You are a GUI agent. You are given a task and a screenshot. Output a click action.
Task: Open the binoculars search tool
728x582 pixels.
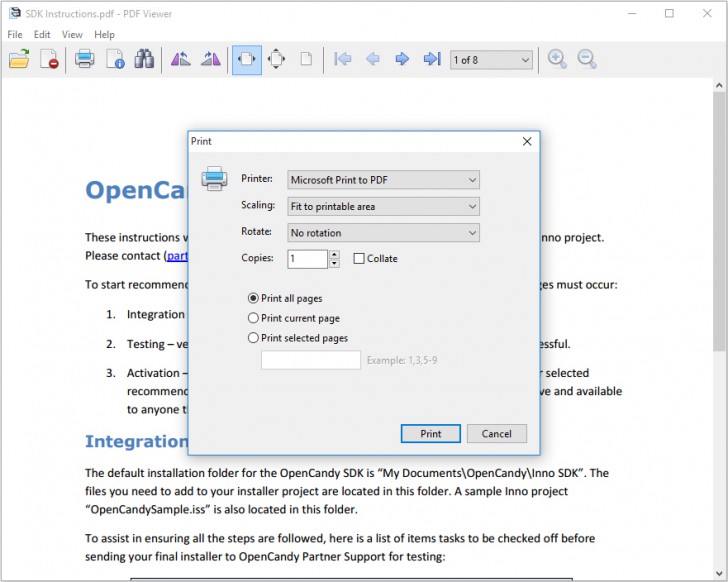(x=144, y=59)
